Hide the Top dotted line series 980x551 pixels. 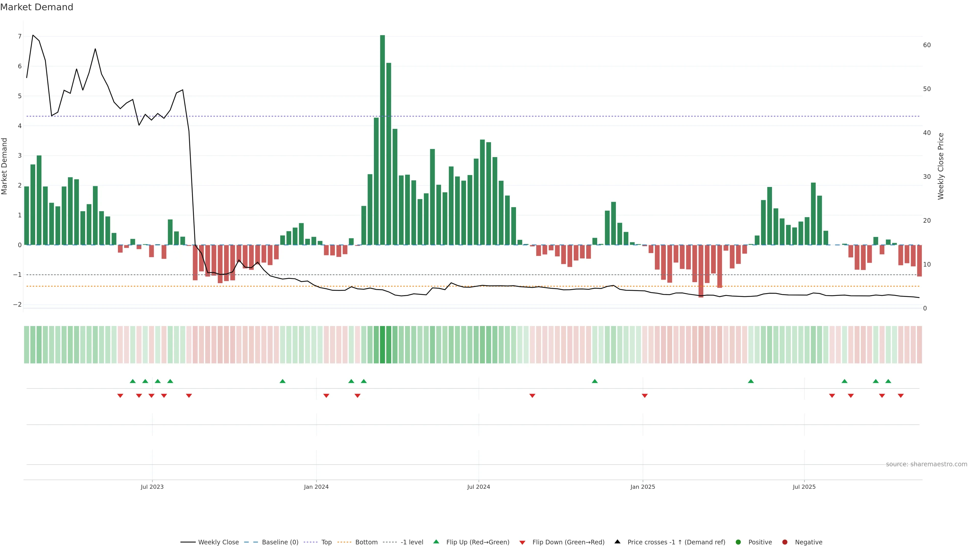tap(326, 542)
